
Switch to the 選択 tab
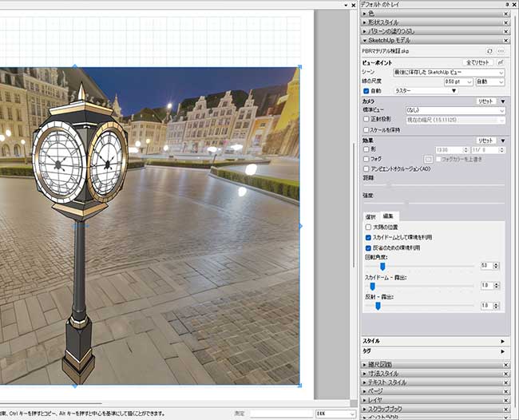click(x=370, y=217)
